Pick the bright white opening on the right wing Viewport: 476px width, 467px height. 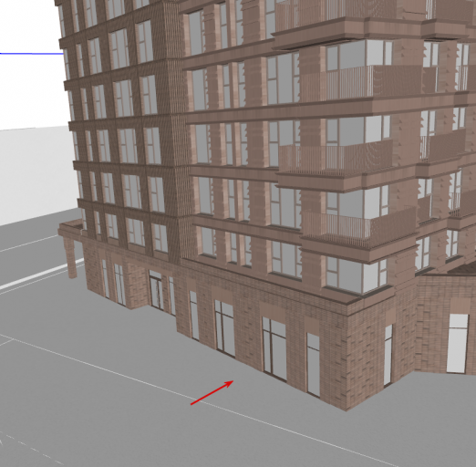[x=458, y=344]
